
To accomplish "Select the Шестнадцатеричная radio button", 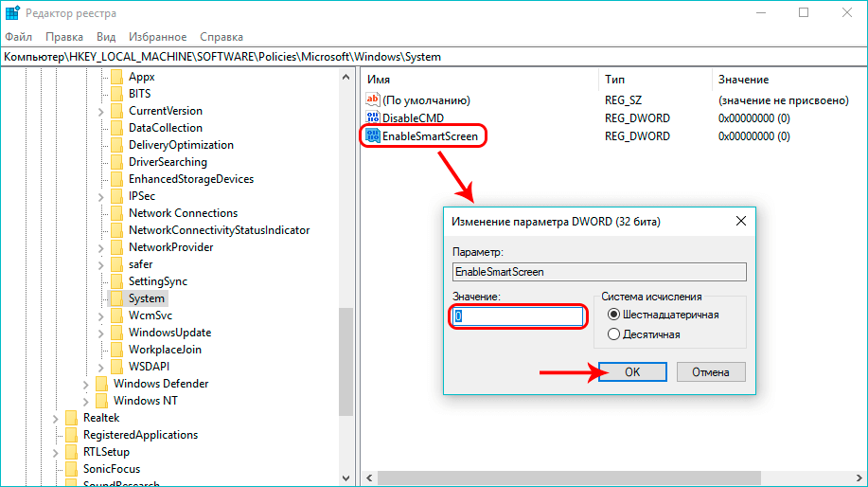I will pos(613,315).
